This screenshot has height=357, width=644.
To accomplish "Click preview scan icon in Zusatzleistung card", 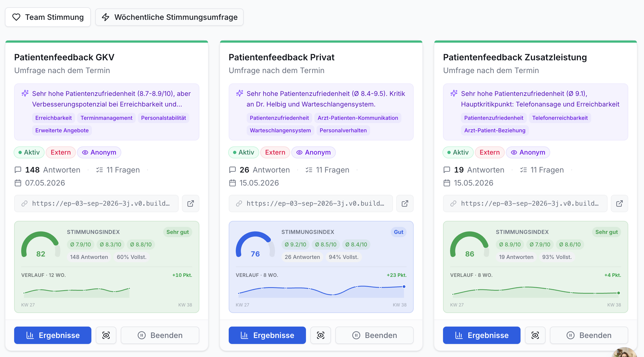I will pyautogui.click(x=535, y=335).
